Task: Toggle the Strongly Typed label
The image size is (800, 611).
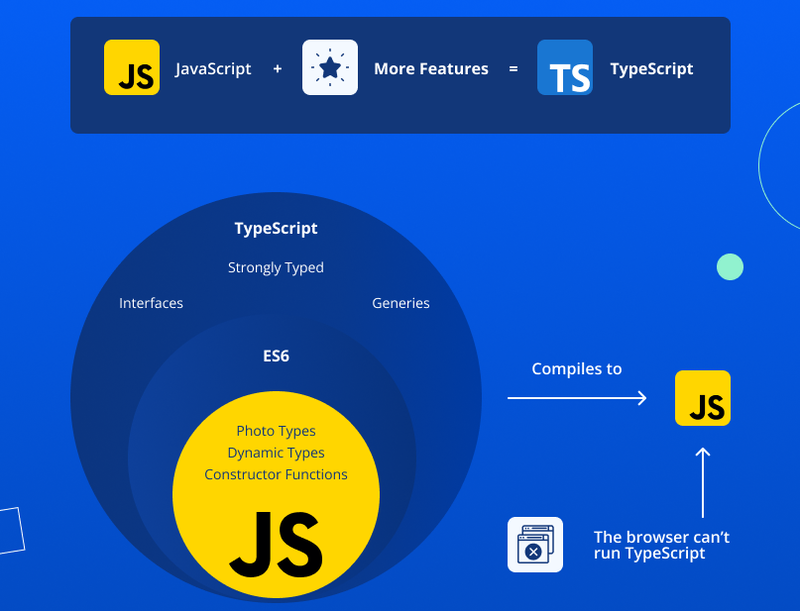Action: [x=275, y=267]
